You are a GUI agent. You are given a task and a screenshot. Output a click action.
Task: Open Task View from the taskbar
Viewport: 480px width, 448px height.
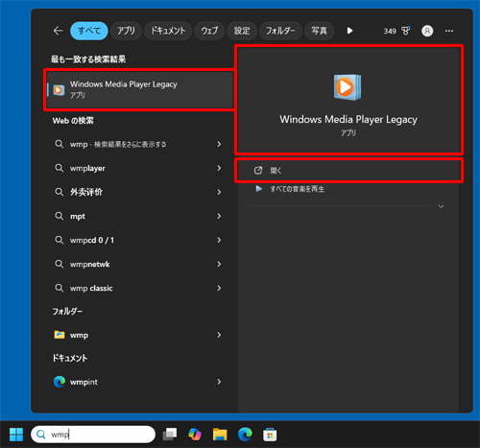pyautogui.click(x=170, y=435)
